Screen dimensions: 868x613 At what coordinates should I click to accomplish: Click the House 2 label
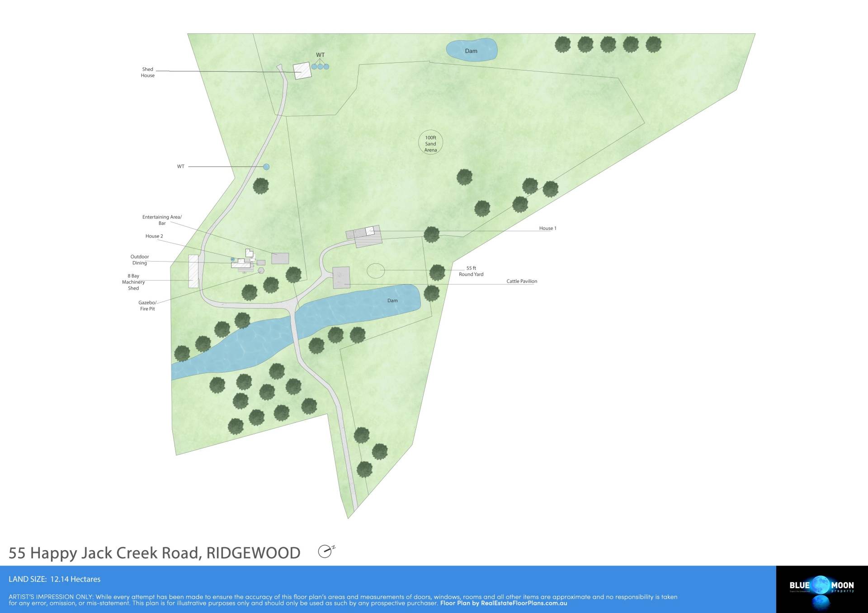154,236
